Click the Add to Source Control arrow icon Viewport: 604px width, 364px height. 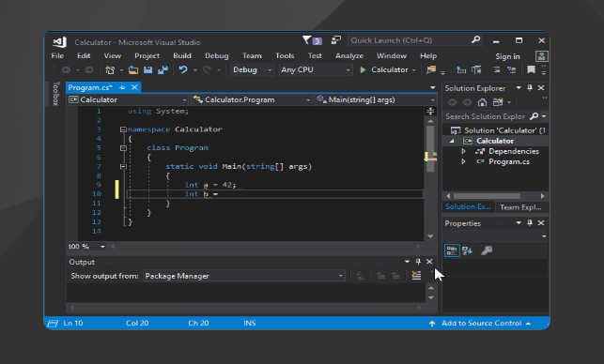pos(432,324)
